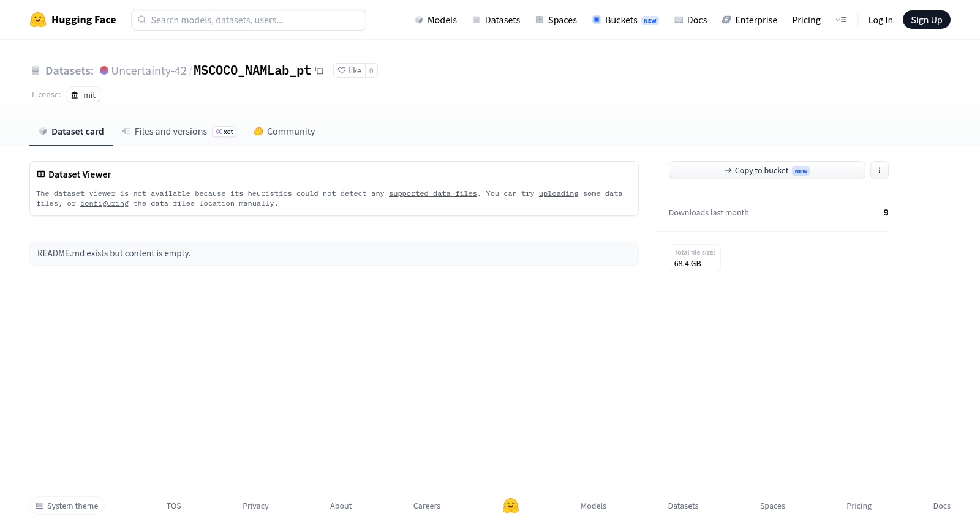Open the Uncertainty-42 avatar profile

click(x=104, y=70)
